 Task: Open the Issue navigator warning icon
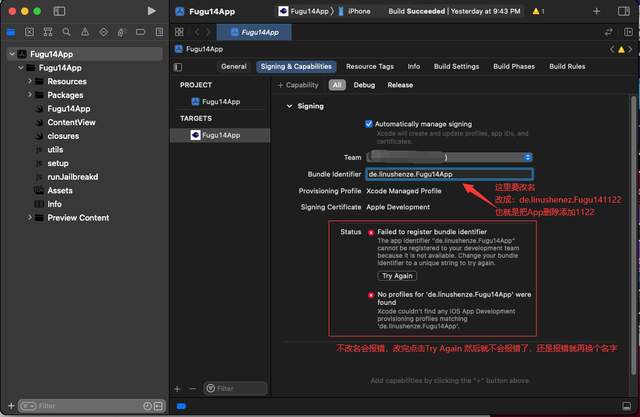click(85, 32)
